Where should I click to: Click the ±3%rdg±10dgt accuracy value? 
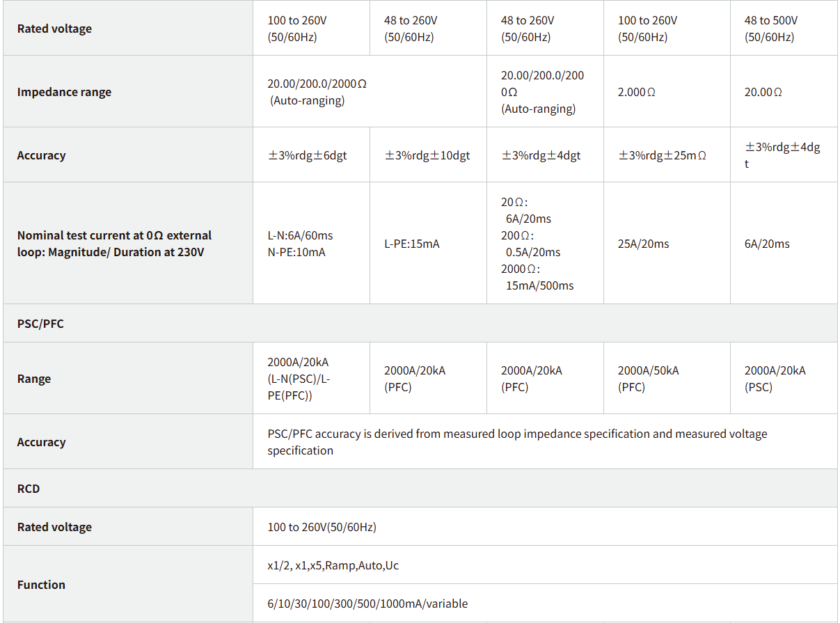point(427,155)
